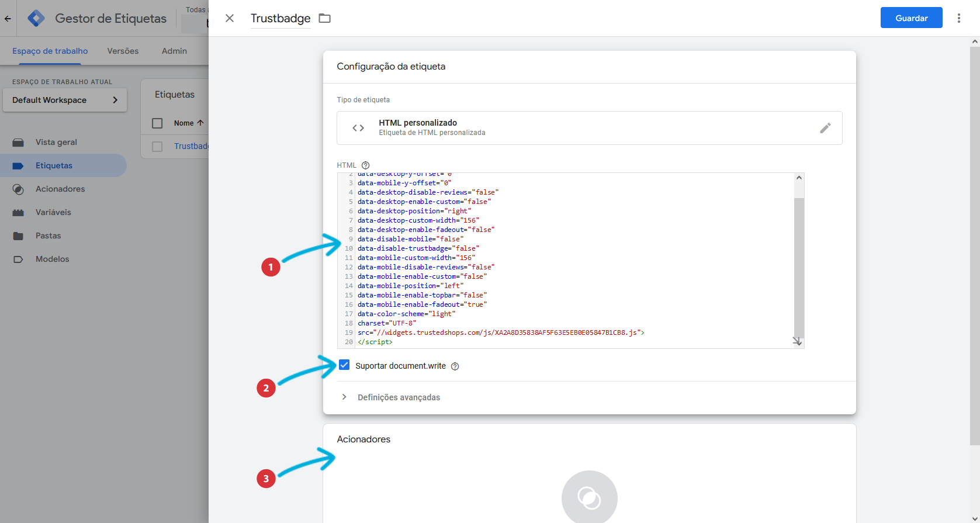Switch to the Versões tab

123,51
